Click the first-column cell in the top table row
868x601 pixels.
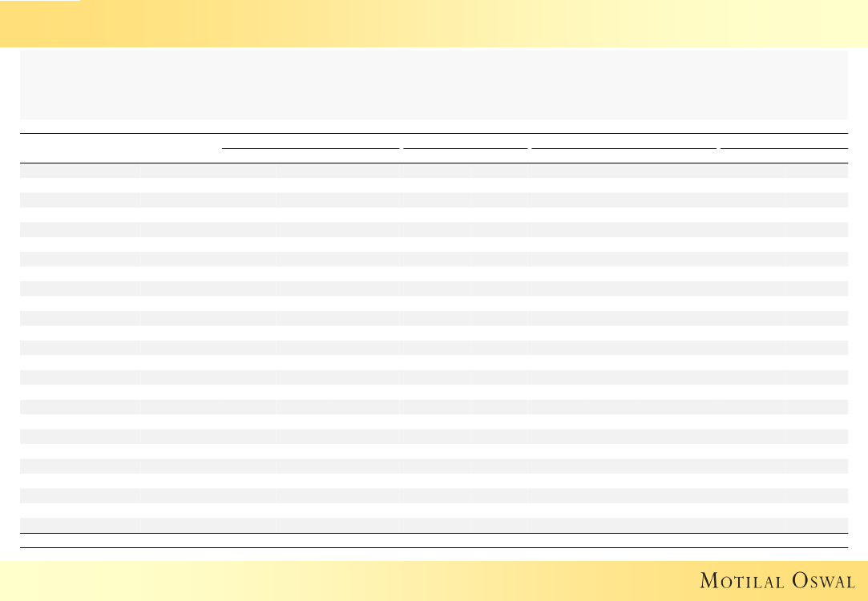(x=79, y=171)
